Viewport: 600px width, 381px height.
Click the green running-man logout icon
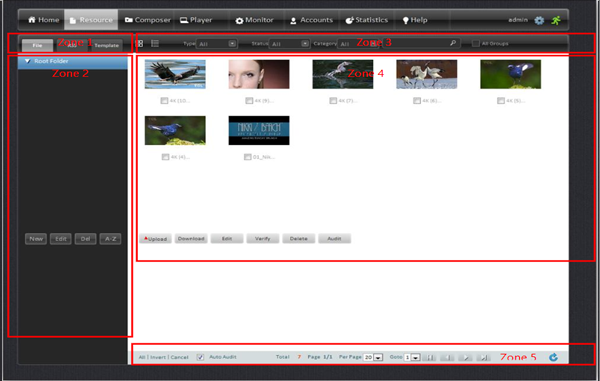[556, 20]
